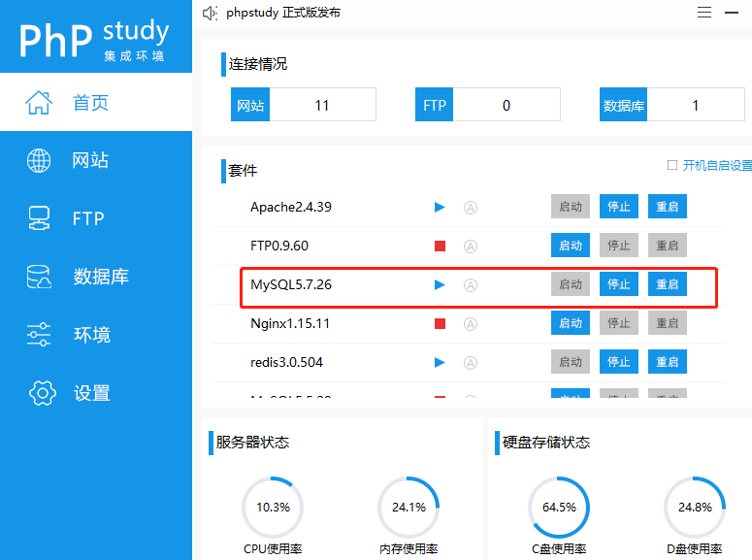Click the 服务器状态 section heading
This screenshot has width=752, height=560.
[x=252, y=442]
